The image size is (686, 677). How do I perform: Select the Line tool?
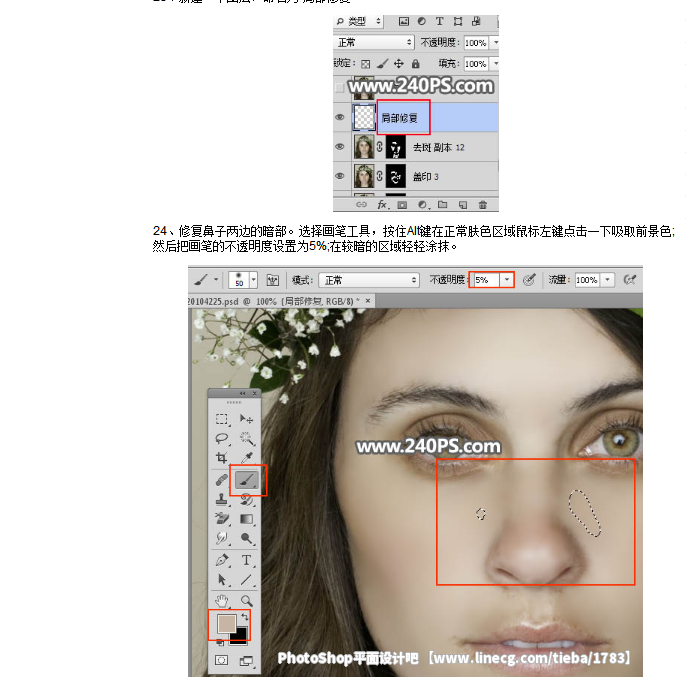[246, 580]
